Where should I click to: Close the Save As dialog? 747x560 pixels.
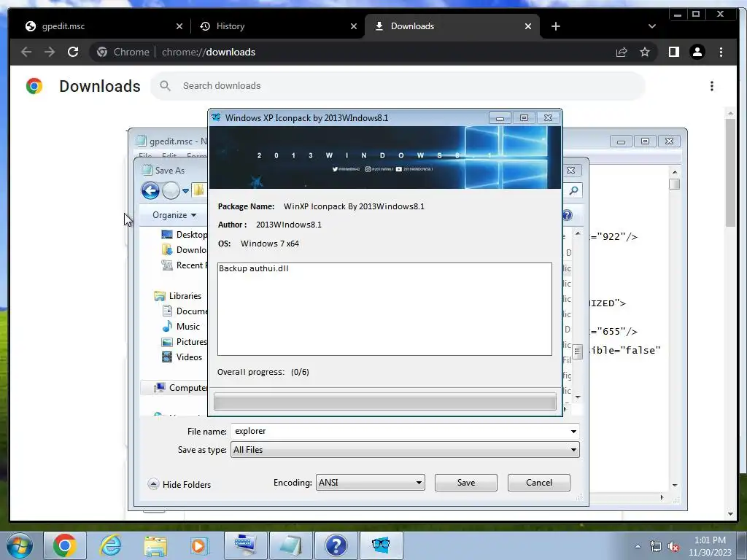[570, 170]
